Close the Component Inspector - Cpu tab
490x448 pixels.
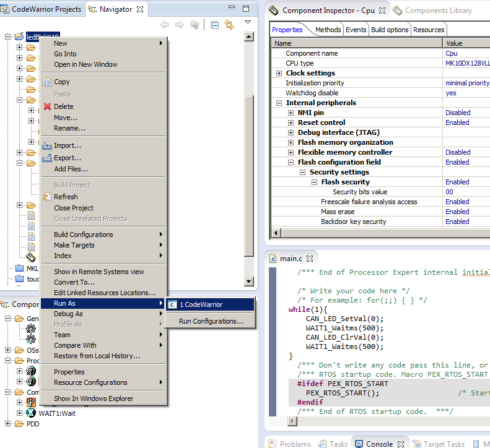tap(382, 11)
